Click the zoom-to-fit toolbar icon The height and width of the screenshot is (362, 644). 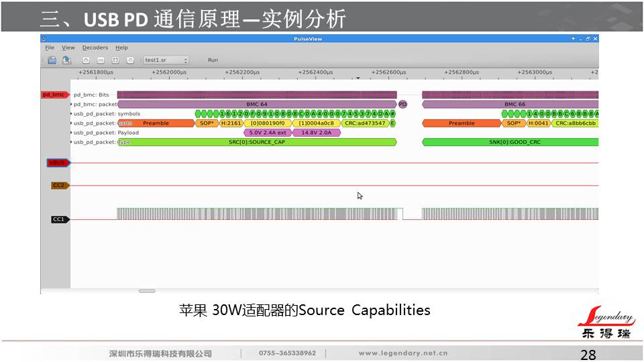pyautogui.click(x=115, y=60)
